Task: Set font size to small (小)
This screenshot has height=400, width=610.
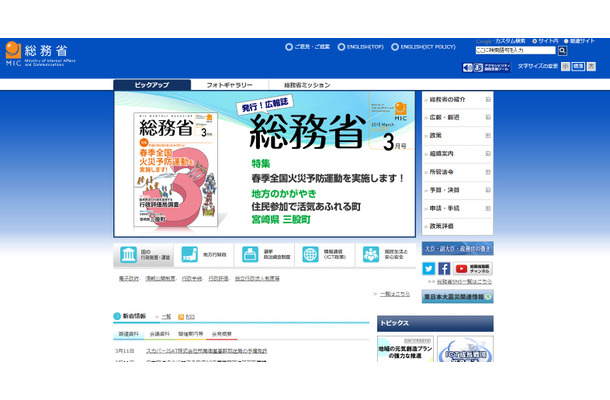Action: click(x=565, y=67)
